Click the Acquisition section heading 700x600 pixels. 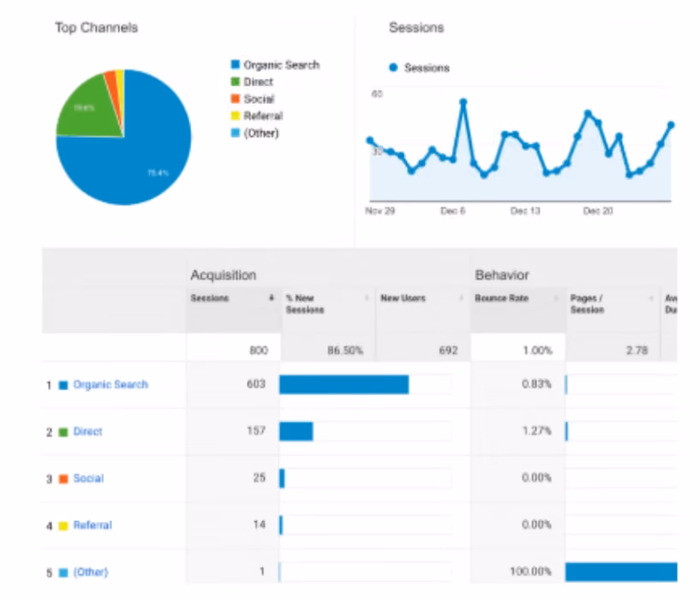[224, 275]
